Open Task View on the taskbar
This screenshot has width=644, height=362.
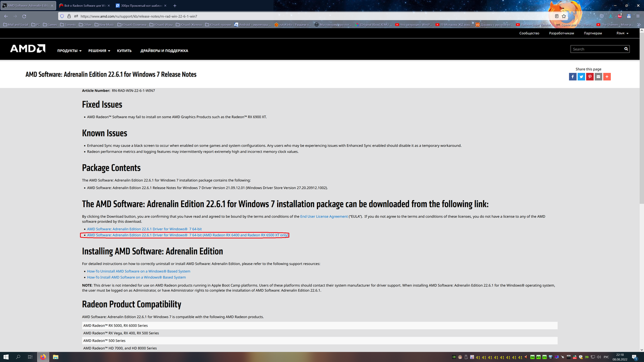(x=30, y=357)
